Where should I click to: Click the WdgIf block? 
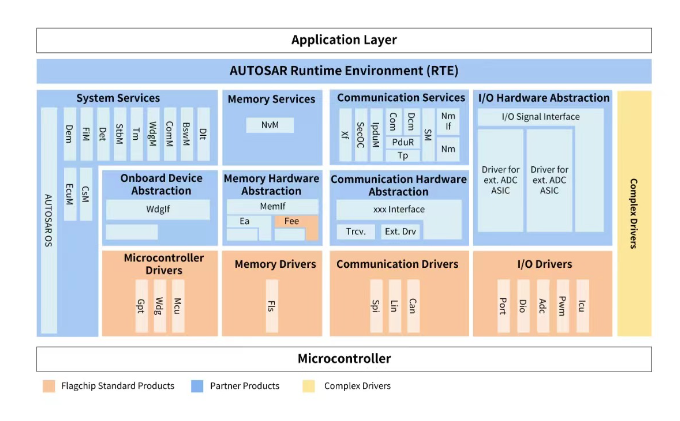pyautogui.click(x=158, y=209)
